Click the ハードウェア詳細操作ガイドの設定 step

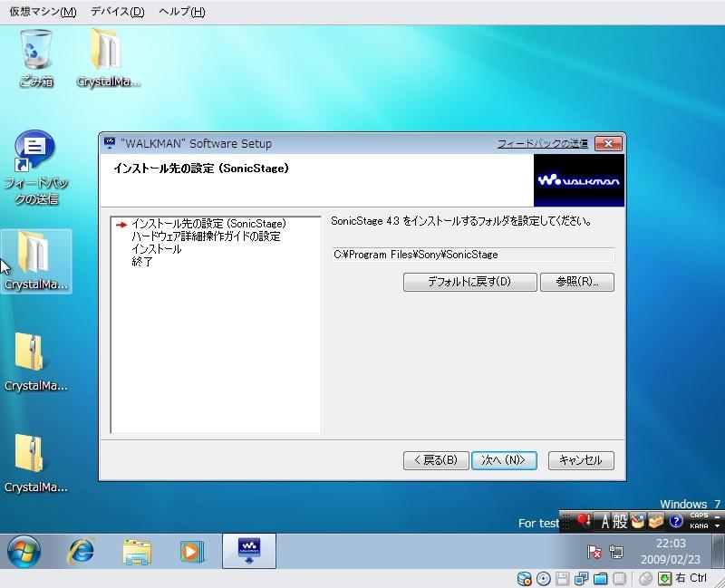tap(206, 236)
